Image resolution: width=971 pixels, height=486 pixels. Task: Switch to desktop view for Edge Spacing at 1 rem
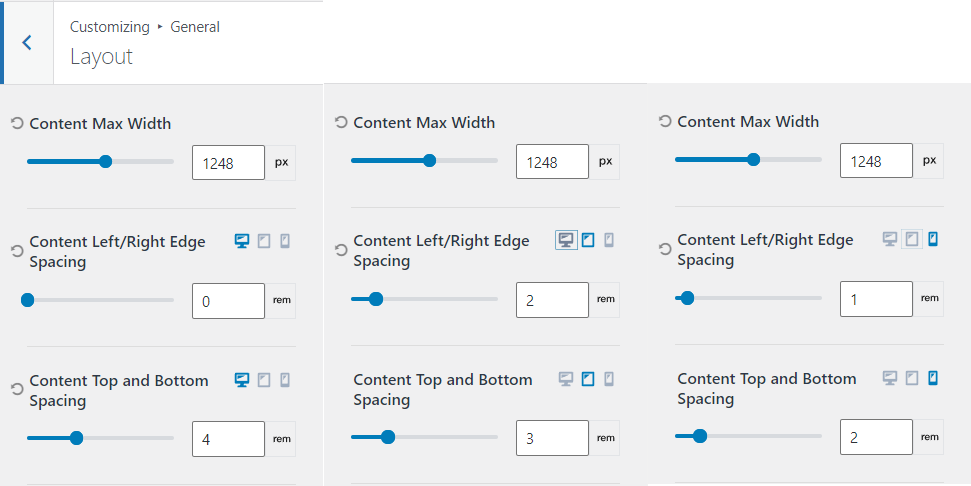pos(890,239)
